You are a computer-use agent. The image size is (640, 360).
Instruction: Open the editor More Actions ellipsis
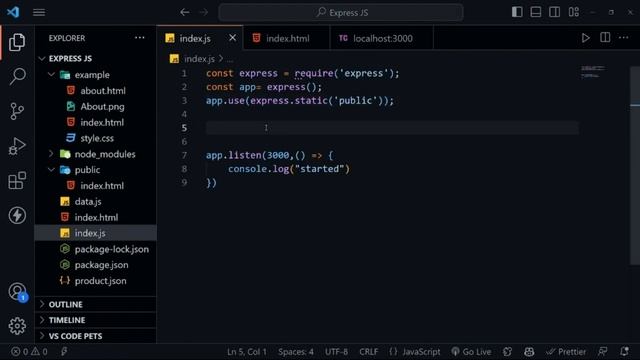[623, 38]
